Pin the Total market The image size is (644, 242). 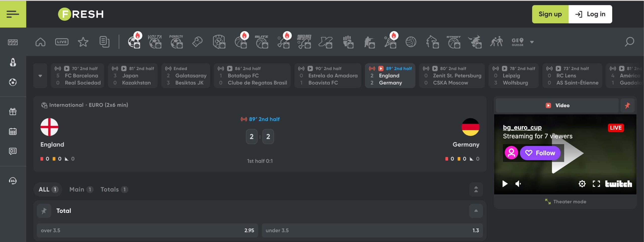coord(44,211)
